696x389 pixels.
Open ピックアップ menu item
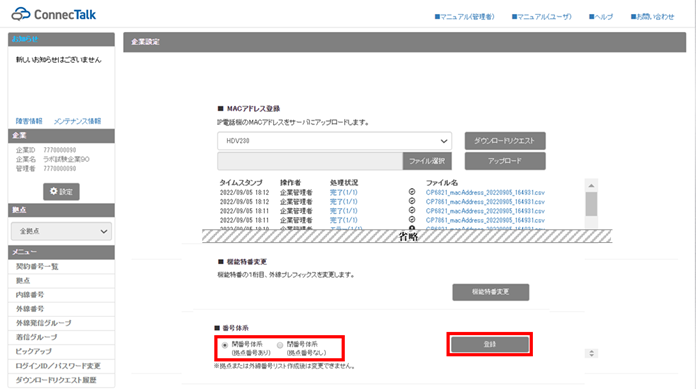tap(61, 351)
